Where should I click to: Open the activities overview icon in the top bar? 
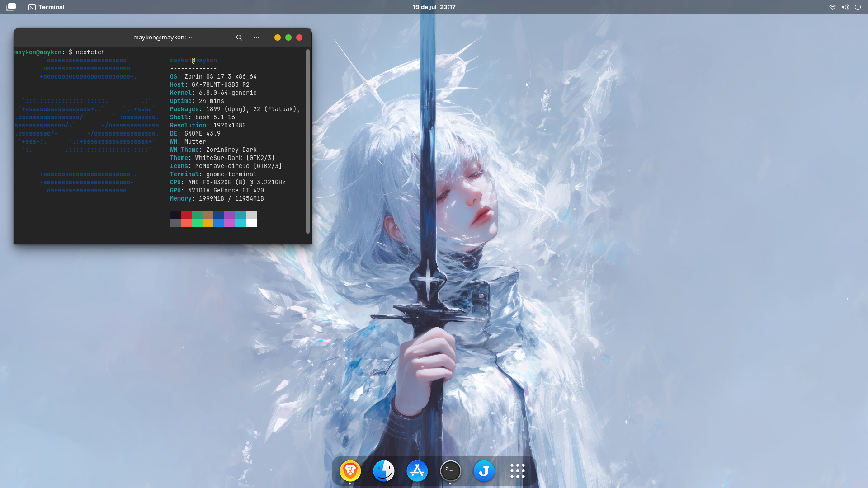(x=11, y=7)
